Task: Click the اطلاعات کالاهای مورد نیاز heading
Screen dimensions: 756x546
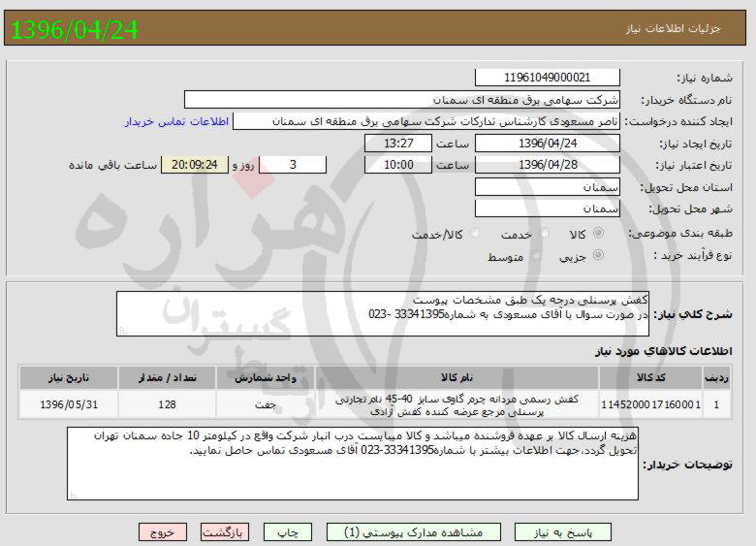Action: (663, 351)
